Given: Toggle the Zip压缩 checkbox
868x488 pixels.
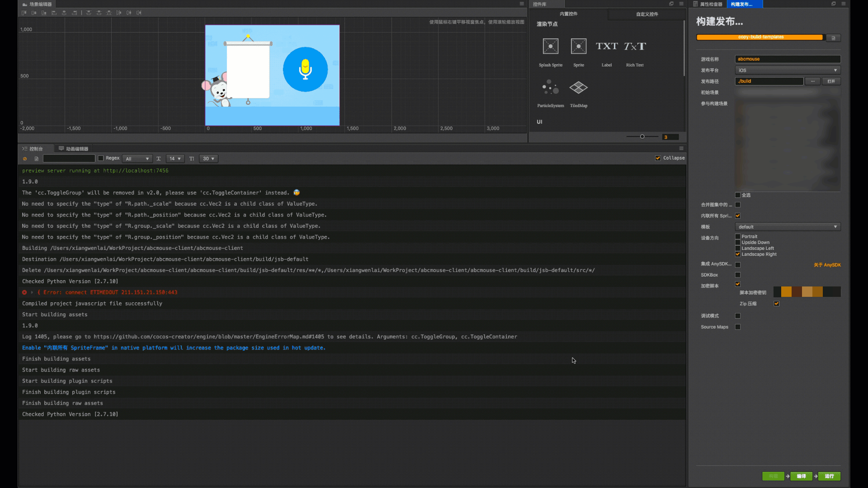Looking at the screenshot, I should [x=777, y=303].
